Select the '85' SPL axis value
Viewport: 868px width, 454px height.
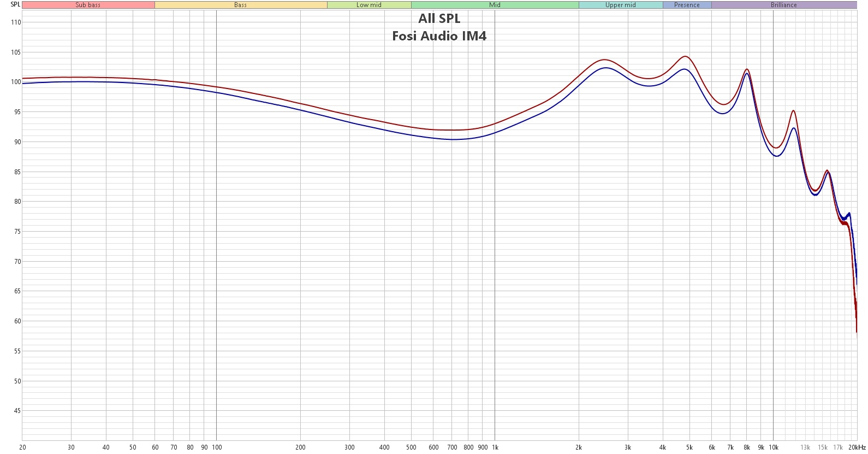click(x=17, y=172)
